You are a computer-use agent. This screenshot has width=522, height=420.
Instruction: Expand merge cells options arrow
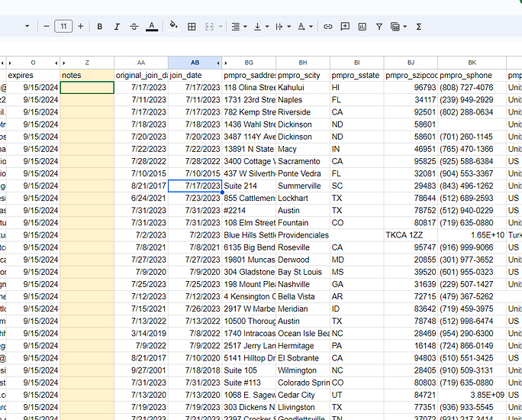click(221, 27)
